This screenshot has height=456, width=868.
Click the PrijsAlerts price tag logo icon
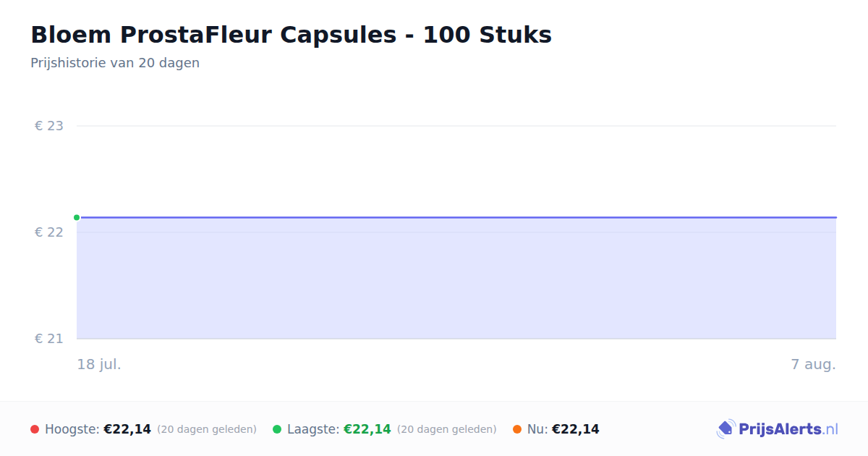pos(726,429)
